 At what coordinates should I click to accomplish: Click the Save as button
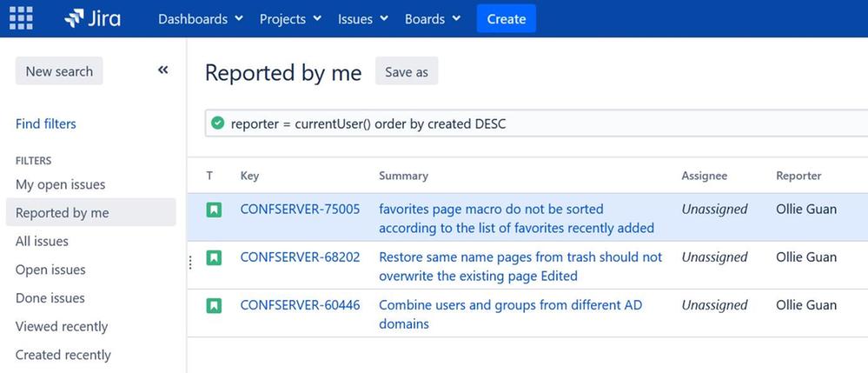click(x=407, y=71)
